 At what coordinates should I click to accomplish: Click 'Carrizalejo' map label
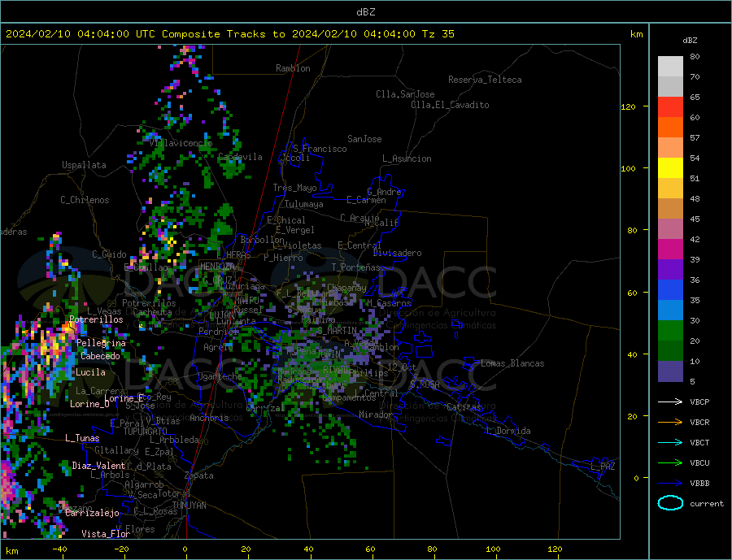92,514
